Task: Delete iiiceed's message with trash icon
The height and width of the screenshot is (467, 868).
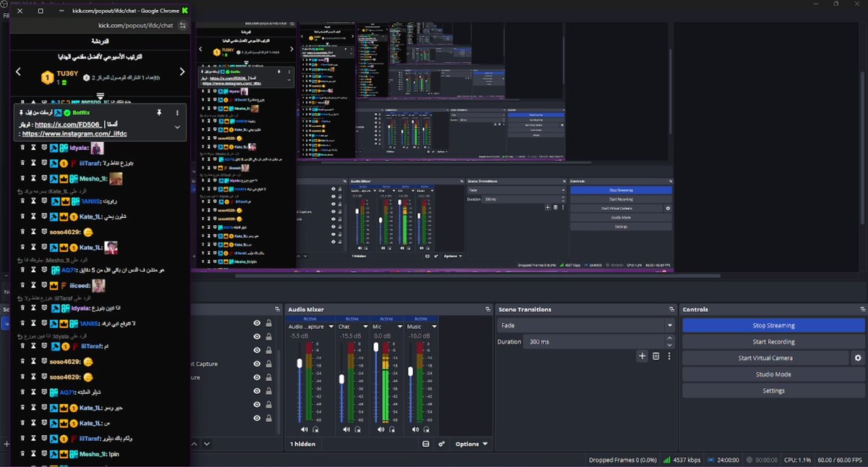Action: 22,286
